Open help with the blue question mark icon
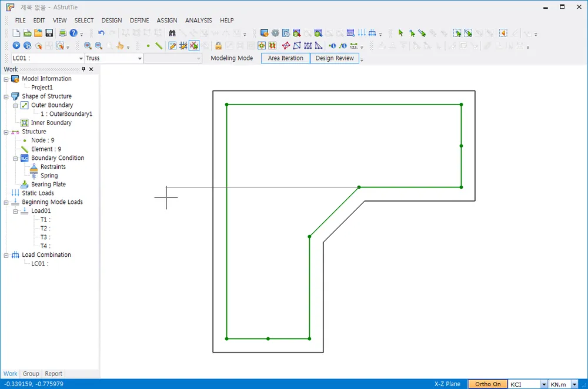This screenshot has height=389, width=588. pyautogui.click(x=73, y=33)
